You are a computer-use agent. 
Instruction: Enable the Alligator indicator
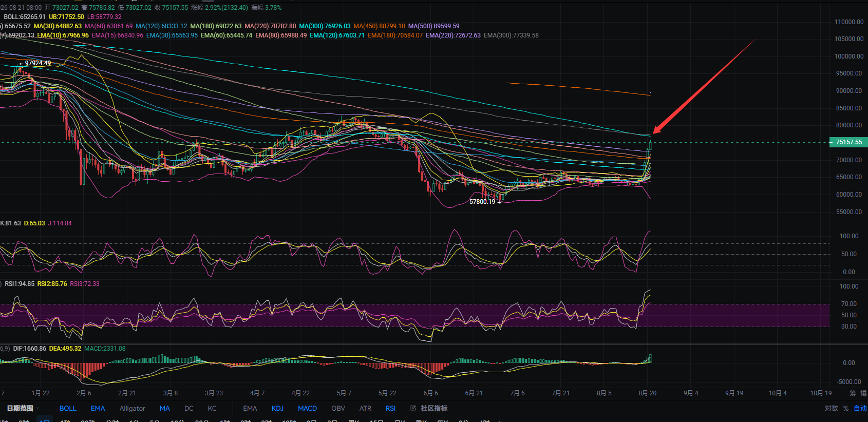[x=133, y=408]
